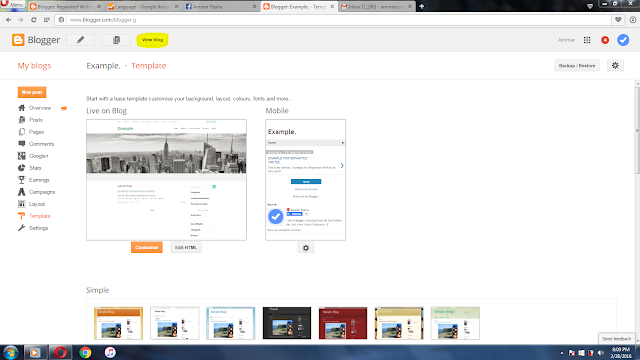Click the Example. blog title breadcrumb
Screen dimensions: 640x360
[x=103, y=66]
